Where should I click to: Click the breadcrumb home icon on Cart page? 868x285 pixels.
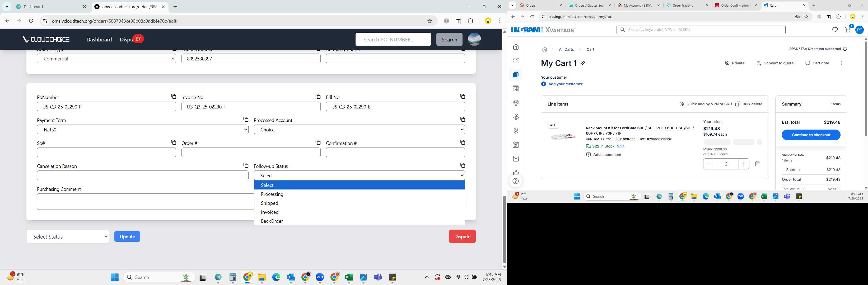pos(544,49)
